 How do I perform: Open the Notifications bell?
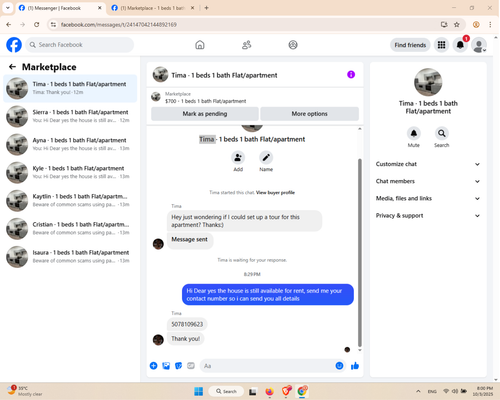click(x=460, y=45)
